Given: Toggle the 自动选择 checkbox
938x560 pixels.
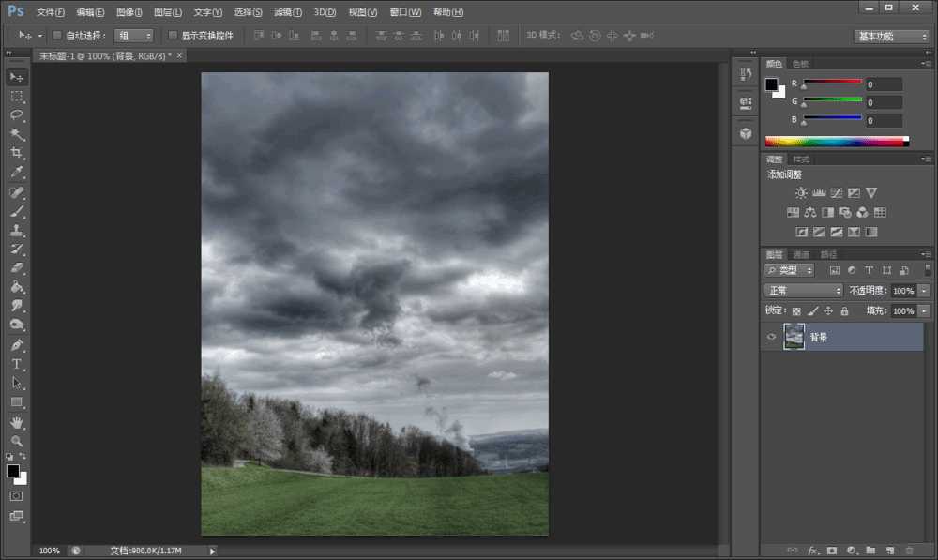Looking at the screenshot, I should [x=56, y=35].
